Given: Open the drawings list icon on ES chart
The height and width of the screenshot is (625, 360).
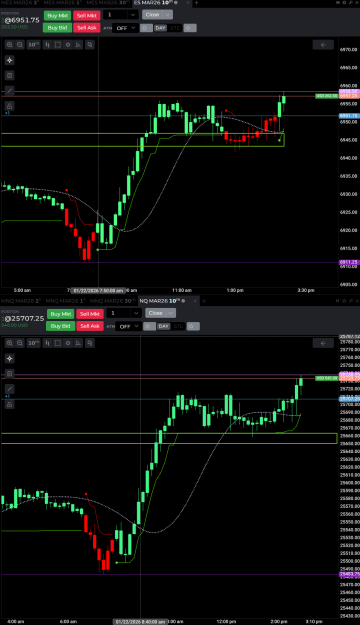Looking at the screenshot, I should tap(10, 75).
